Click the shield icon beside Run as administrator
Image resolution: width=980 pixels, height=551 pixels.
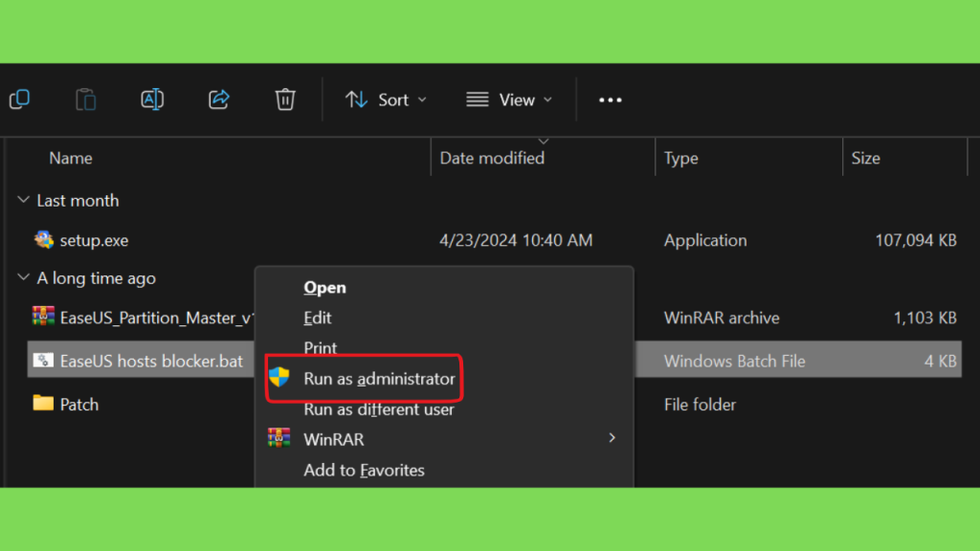coord(279,377)
